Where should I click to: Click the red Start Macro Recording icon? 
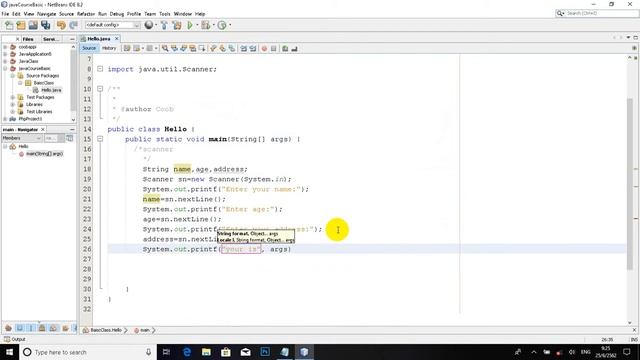264,49
